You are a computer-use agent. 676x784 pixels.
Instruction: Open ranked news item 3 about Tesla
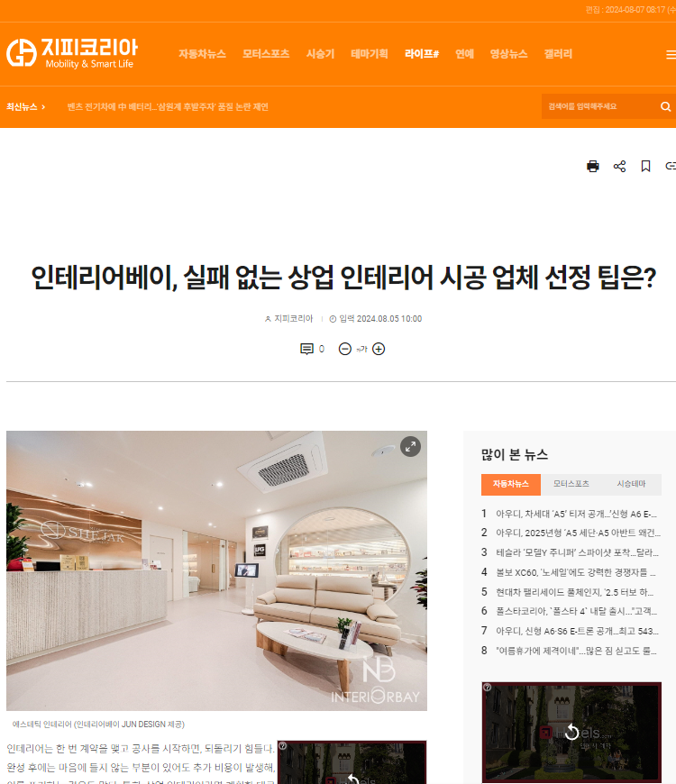pyautogui.click(x=577, y=552)
